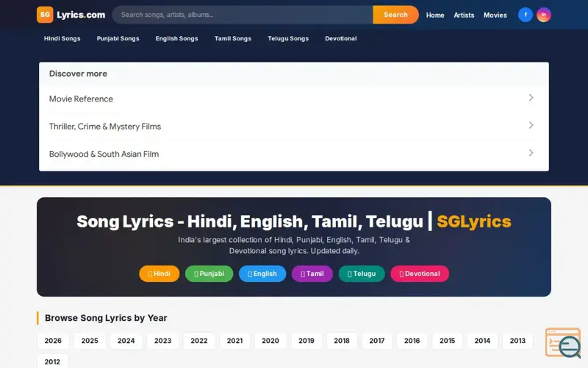Image resolution: width=588 pixels, height=368 pixels.
Task: Click the teal Telugu pill button
Action: [362, 274]
